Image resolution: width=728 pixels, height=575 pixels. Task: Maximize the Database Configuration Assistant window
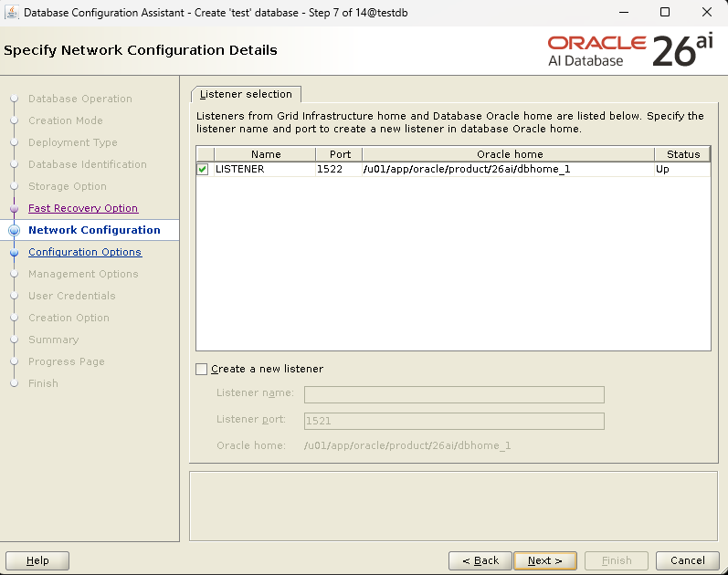665,13
